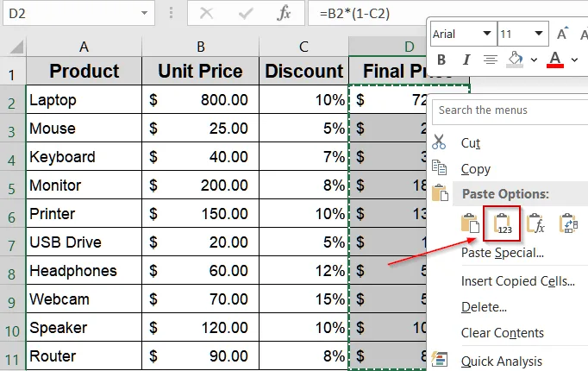
Task: Click the Paste Values (123) icon
Action: [x=502, y=223]
